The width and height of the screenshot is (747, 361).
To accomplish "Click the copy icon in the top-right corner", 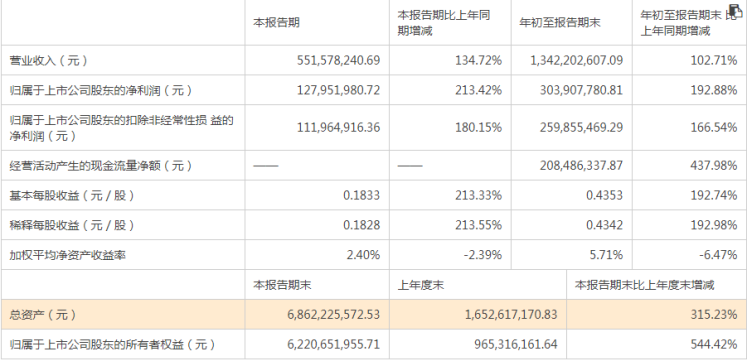I will tap(736, 13).
